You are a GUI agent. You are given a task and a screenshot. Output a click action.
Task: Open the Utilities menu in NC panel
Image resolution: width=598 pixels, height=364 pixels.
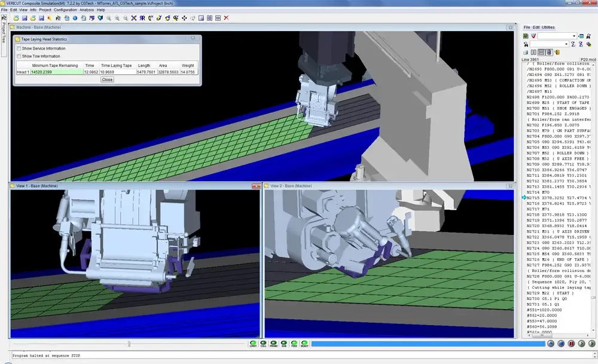[548, 27]
